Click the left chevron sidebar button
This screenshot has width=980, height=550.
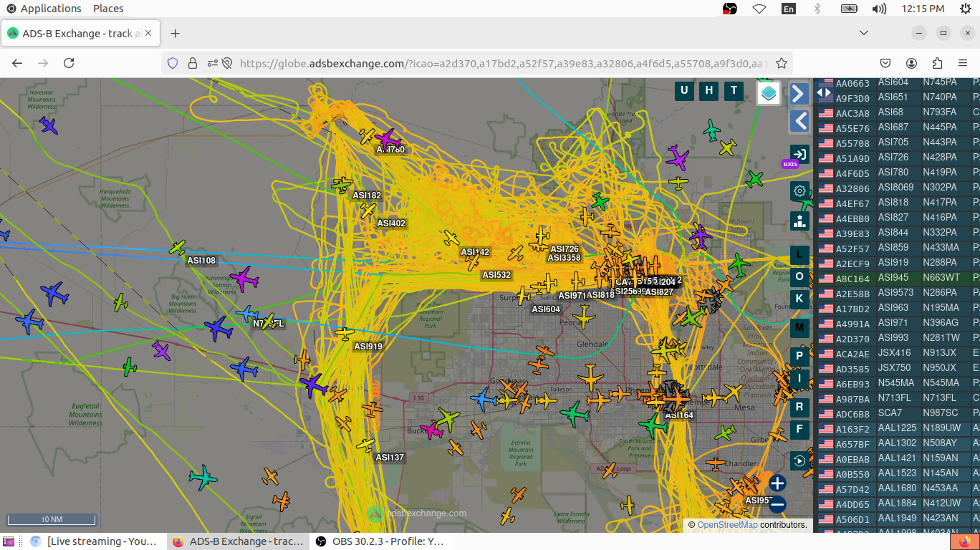(x=799, y=121)
